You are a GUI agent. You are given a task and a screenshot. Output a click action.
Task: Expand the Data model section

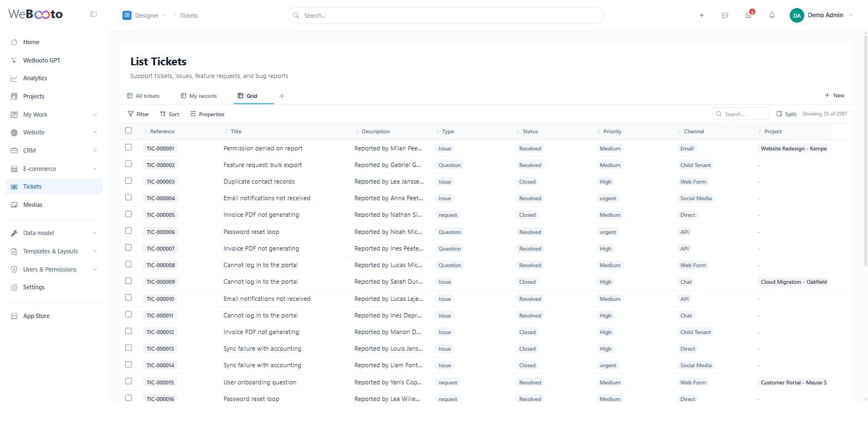54,233
